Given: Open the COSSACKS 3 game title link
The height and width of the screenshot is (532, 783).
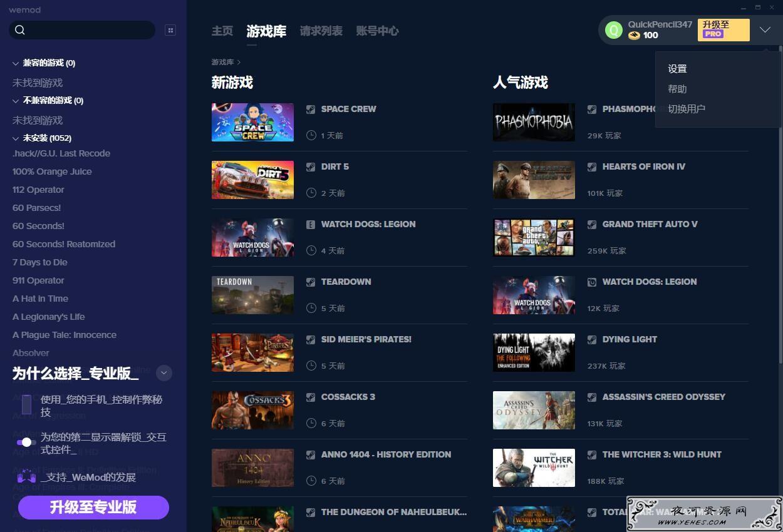Looking at the screenshot, I should [x=348, y=397].
